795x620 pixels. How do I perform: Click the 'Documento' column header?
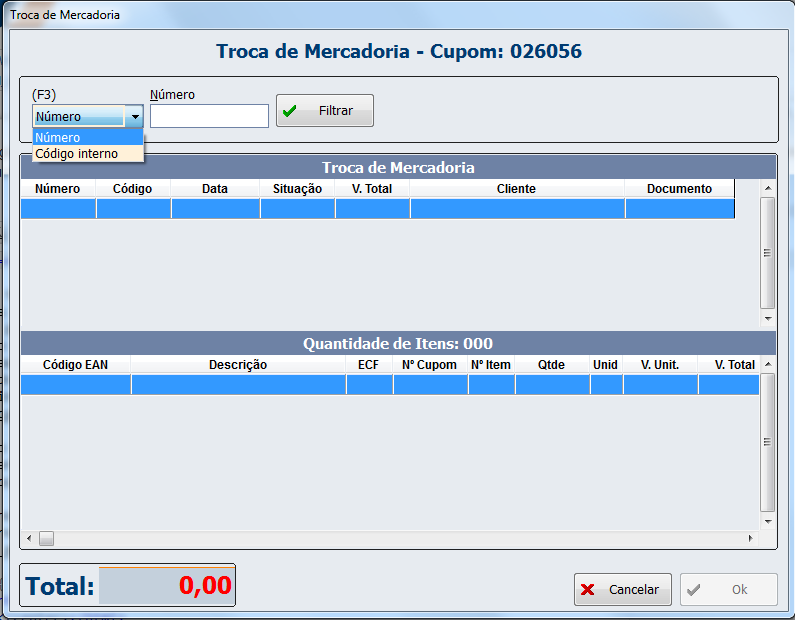pyautogui.click(x=679, y=188)
